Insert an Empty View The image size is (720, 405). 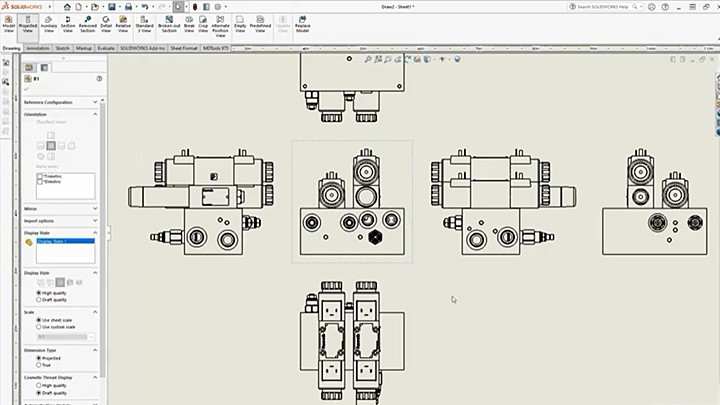[x=240, y=24]
